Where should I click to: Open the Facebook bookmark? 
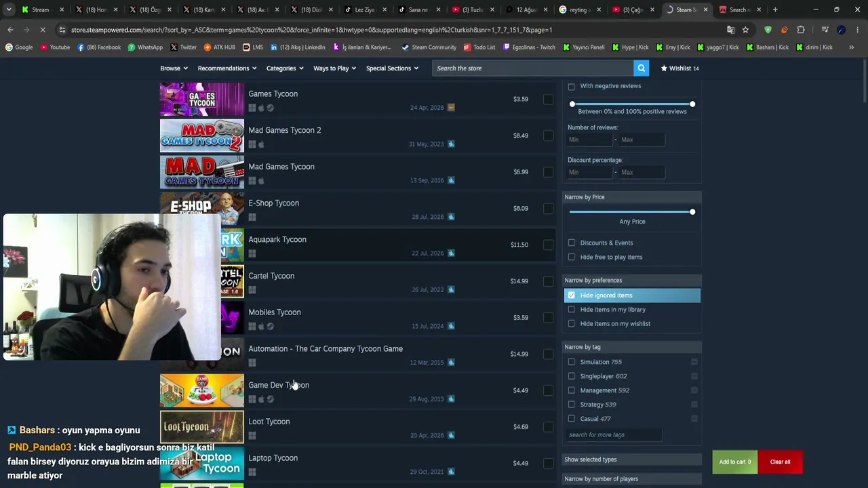[x=99, y=47]
